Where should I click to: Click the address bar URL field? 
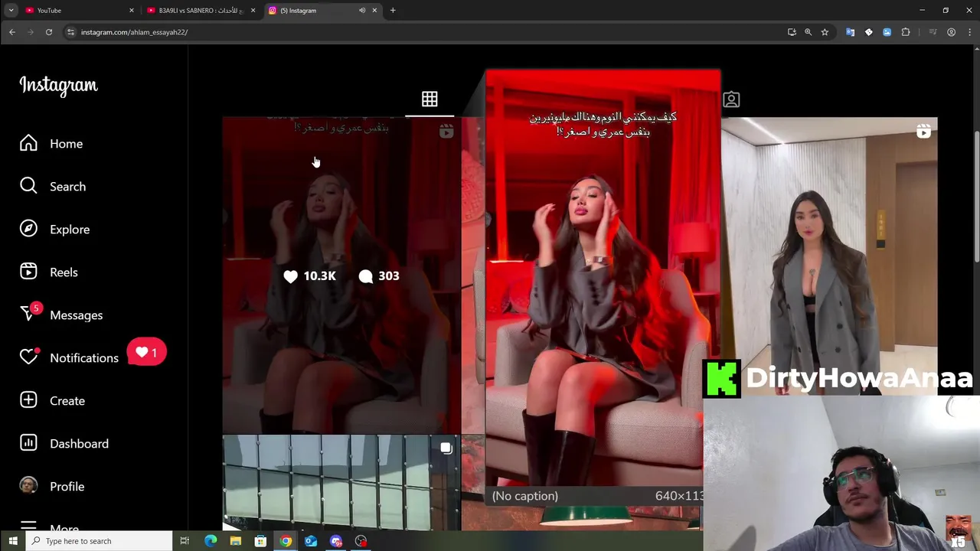[429, 32]
